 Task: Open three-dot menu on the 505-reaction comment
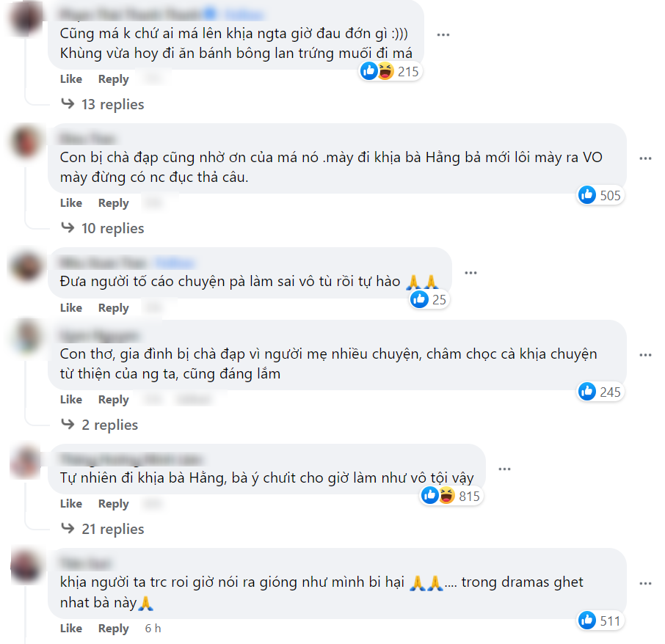[645, 158]
